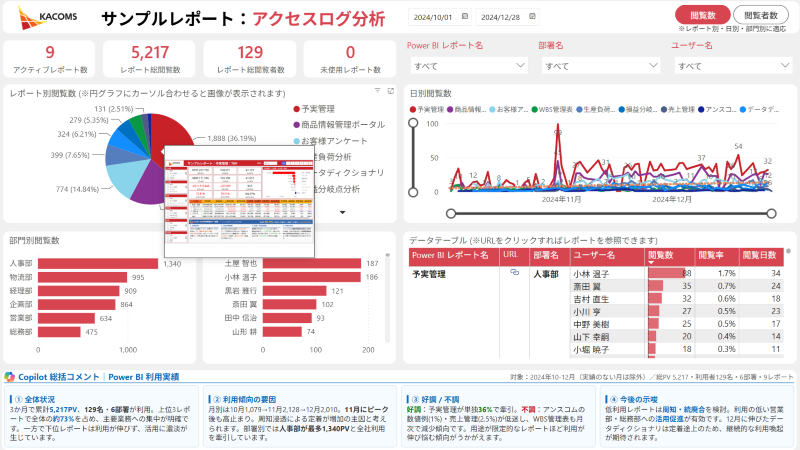Click the right handle of the horizontal date zoom slider
This screenshot has height=450, width=800.
(771, 213)
